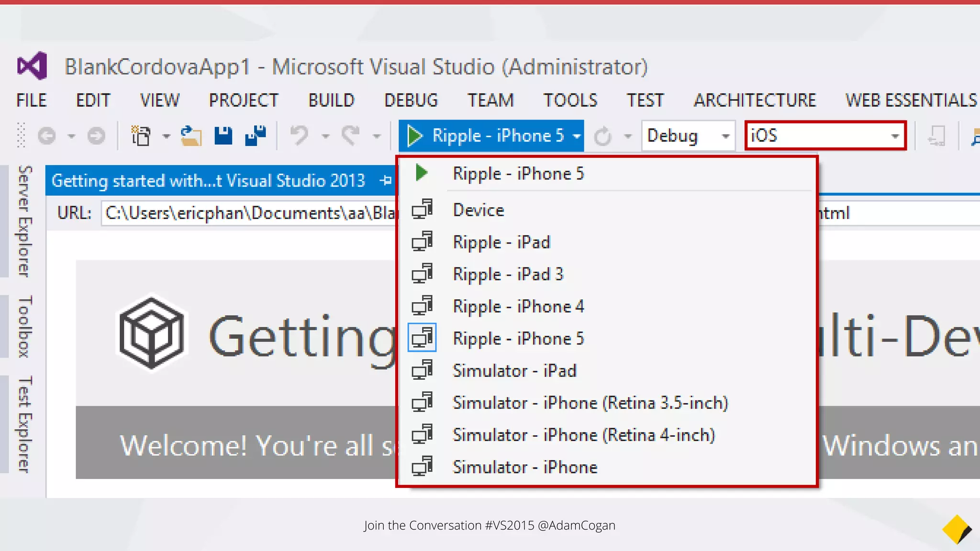Viewport: 980px width, 551px height.
Task: Click the Undo arrow icon
Action: [x=300, y=136]
